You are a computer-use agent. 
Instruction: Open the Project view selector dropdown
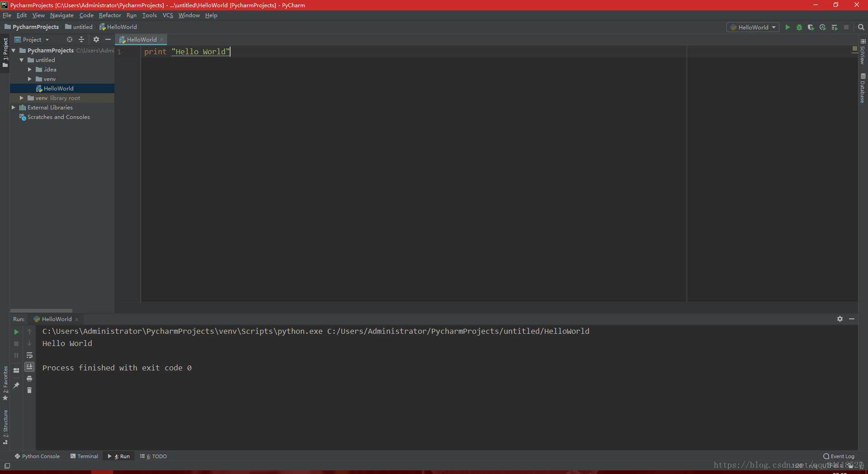[32, 39]
